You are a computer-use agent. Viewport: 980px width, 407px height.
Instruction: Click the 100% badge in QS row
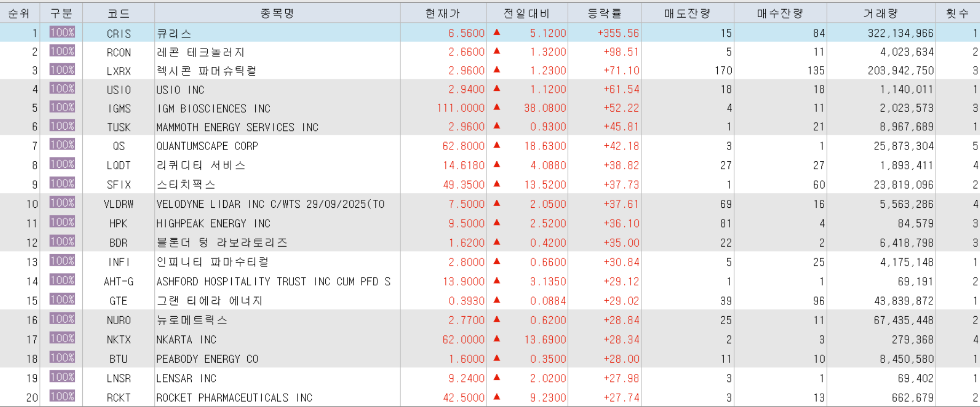tap(62, 145)
